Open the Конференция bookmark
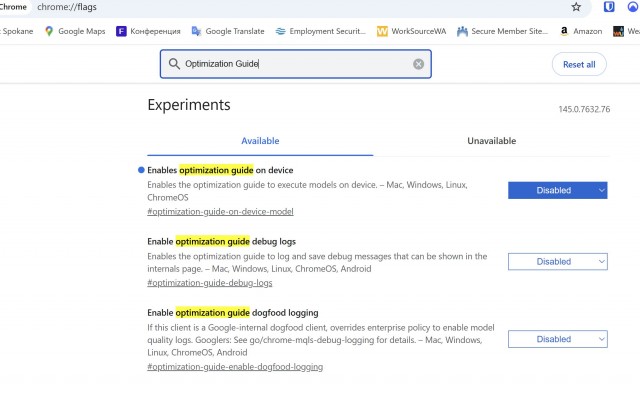Viewport: 640px width, 401px height. [x=148, y=31]
